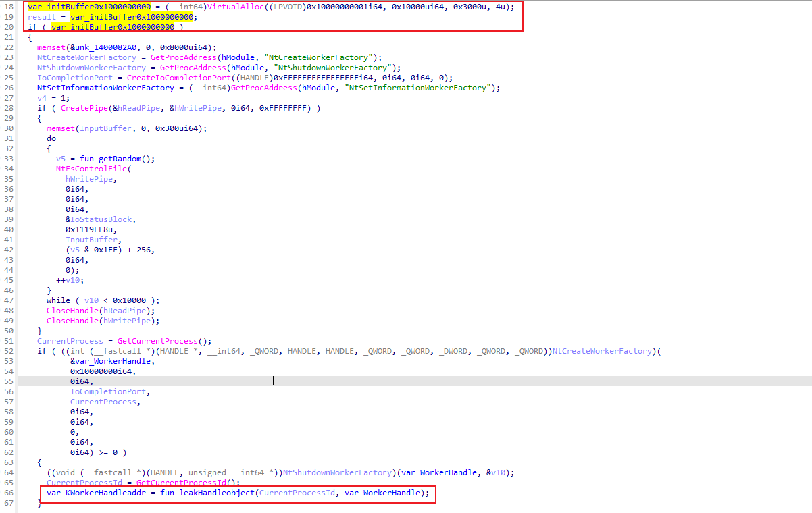The image size is (812, 513).
Task: Click control code 0x1119FF8u
Action: pos(91,230)
